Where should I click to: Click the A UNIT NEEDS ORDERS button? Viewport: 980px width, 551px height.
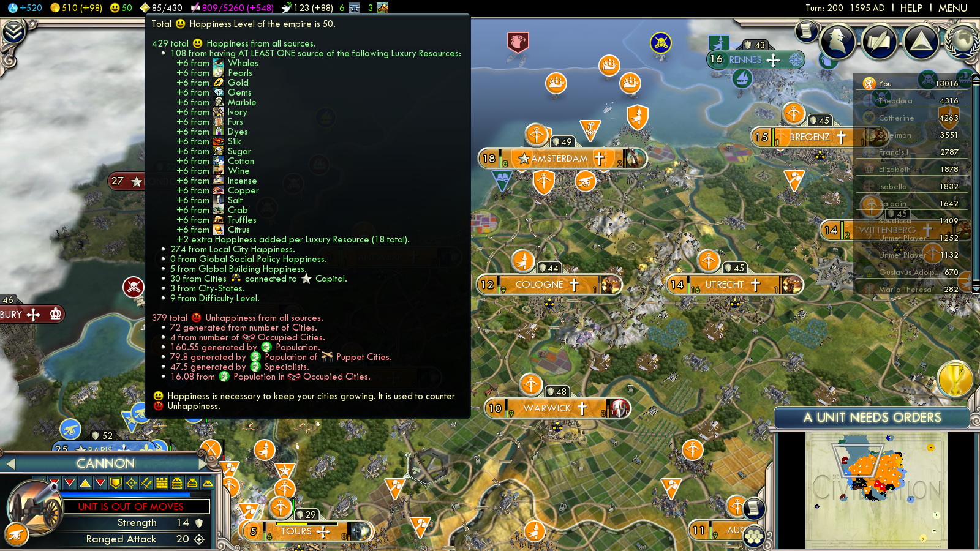click(x=872, y=418)
